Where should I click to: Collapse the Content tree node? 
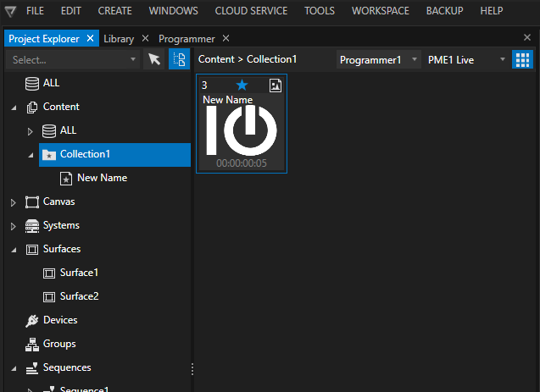pos(14,108)
